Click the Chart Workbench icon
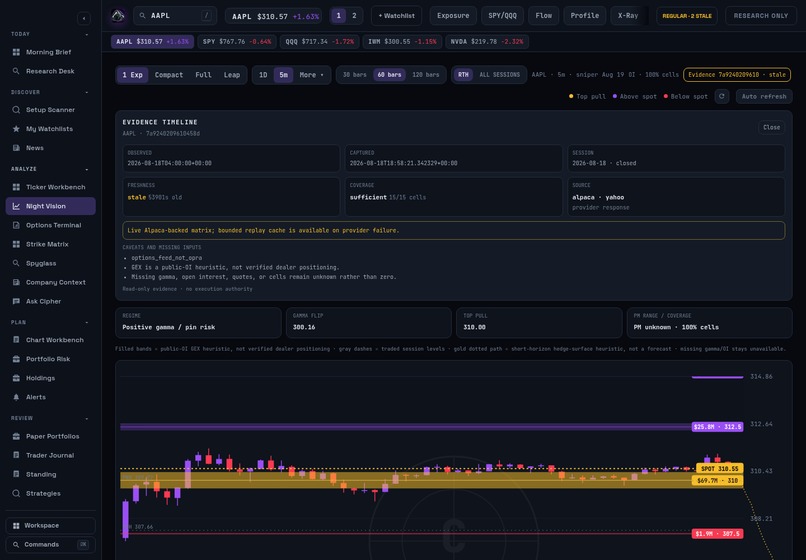806x560 pixels. [16, 340]
